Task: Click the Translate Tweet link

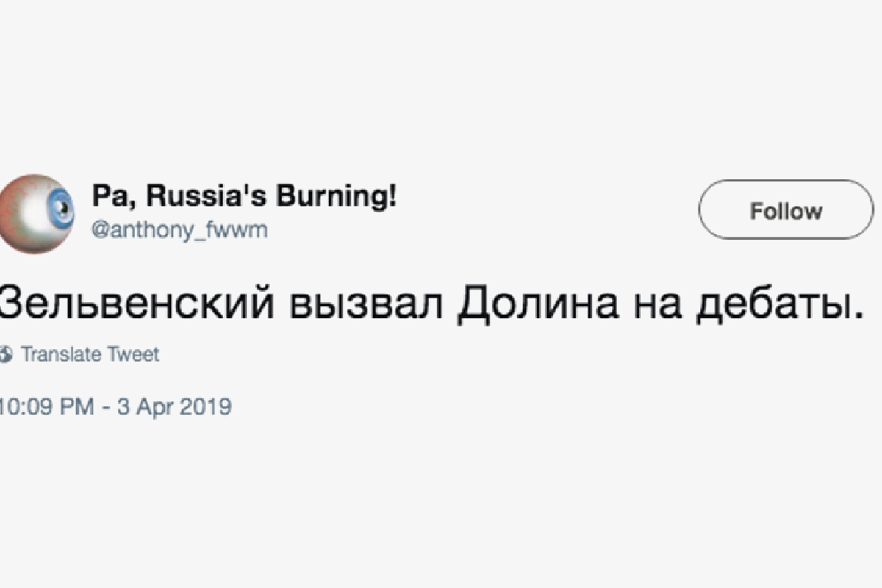Action: point(89,355)
